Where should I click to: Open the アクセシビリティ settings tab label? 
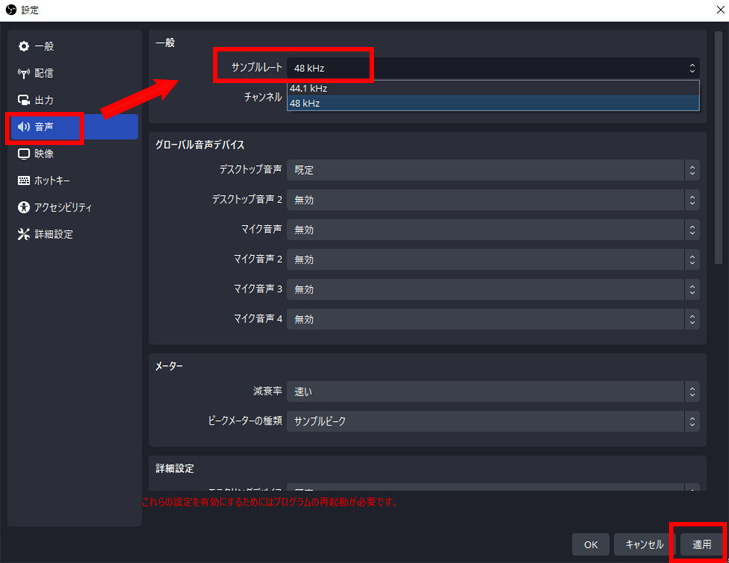pos(63,207)
